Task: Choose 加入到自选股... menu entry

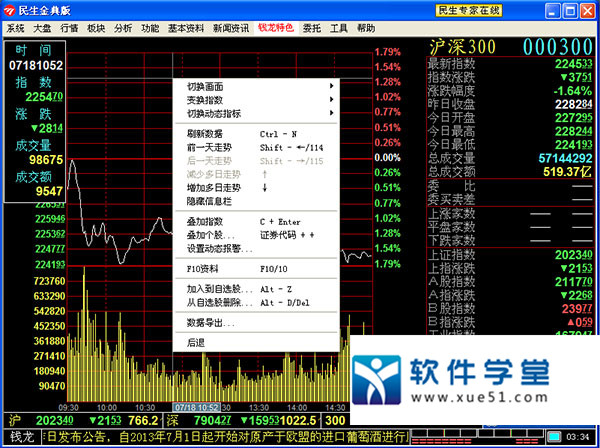Action: click(256, 289)
